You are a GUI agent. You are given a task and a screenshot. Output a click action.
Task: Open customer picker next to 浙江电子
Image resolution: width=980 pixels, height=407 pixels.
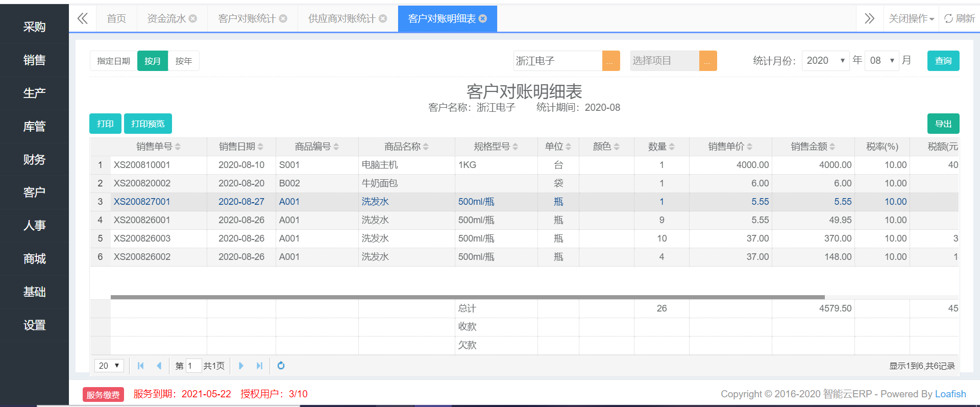click(611, 61)
